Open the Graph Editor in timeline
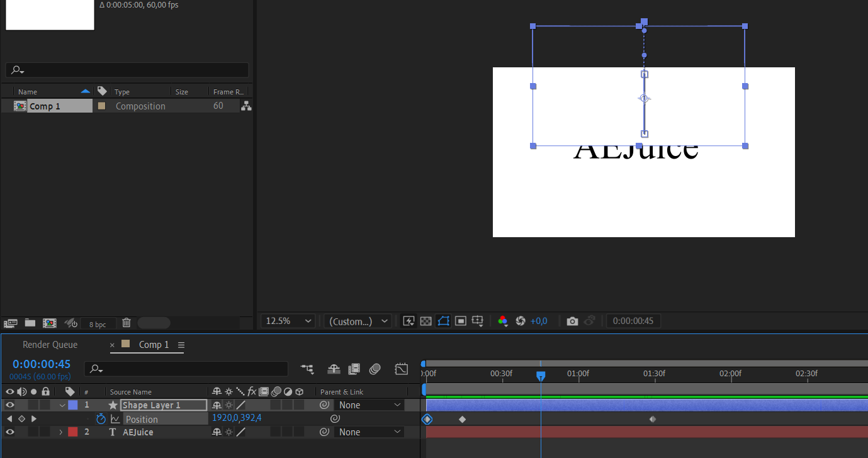Image resolution: width=868 pixels, height=458 pixels. pos(402,369)
